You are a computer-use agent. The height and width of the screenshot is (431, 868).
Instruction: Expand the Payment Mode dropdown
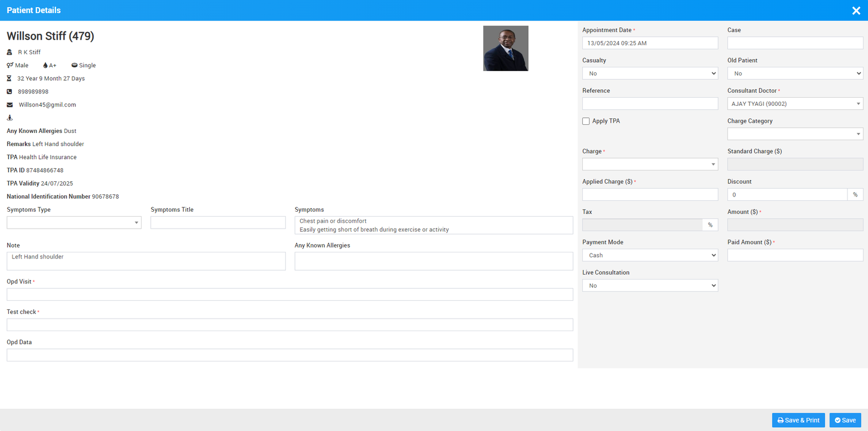pos(650,255)
